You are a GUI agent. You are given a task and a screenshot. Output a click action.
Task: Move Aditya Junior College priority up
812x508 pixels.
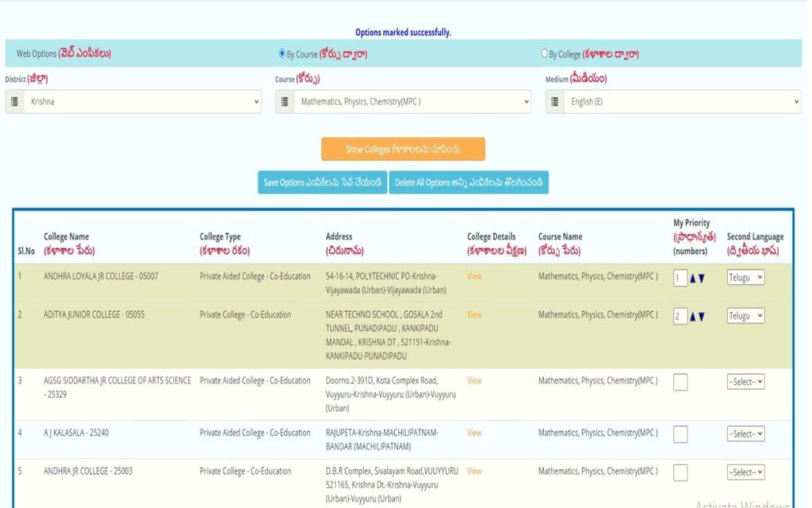[693, 317]
